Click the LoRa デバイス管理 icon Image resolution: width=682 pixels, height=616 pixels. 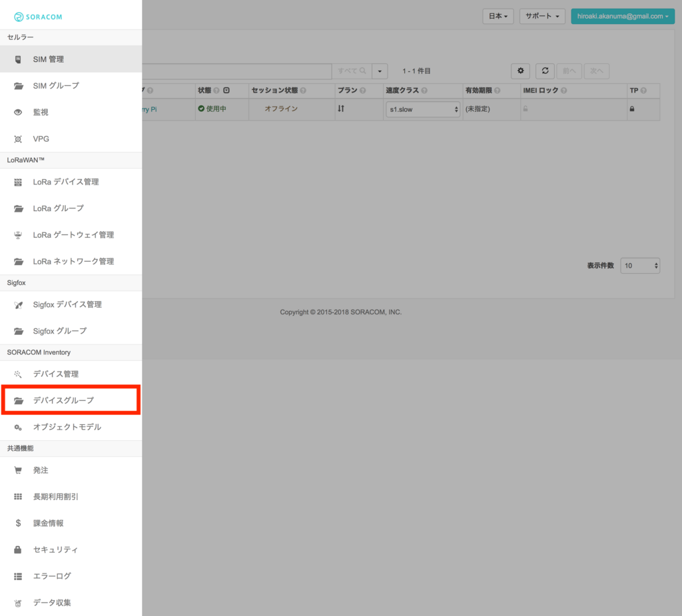(x=18, y=182)
